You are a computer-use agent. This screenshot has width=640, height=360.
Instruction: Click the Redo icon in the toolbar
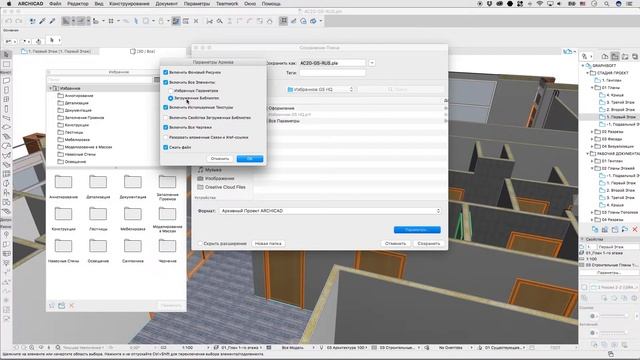(18, 21)
